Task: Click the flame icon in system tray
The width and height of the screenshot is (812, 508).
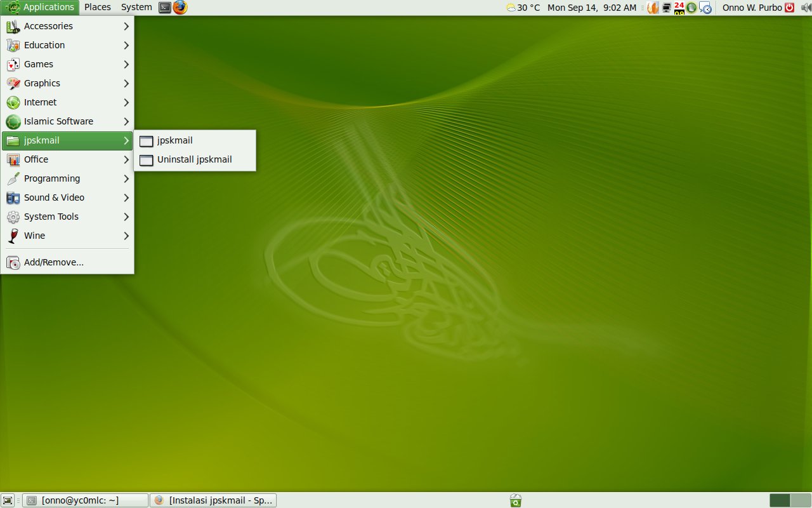Action: pos(653,8)
